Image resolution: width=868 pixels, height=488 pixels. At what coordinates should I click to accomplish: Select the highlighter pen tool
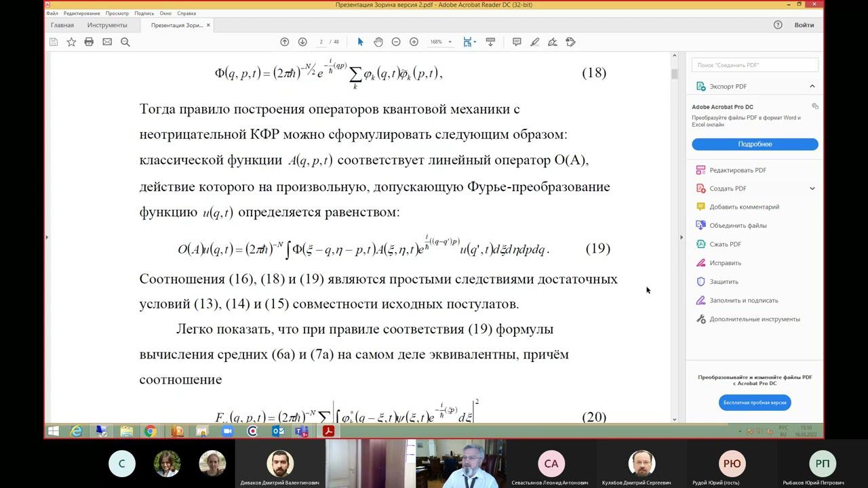(x=534, y=42)
